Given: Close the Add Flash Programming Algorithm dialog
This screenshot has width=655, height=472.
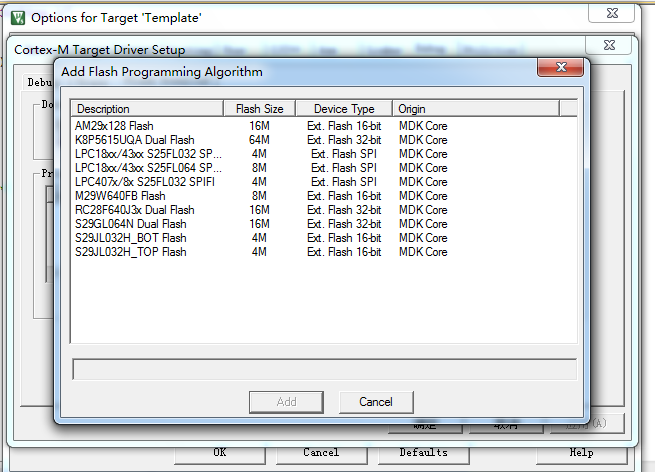Looking at the screenshot, I should pyautogui.click(x=560, y=67).
